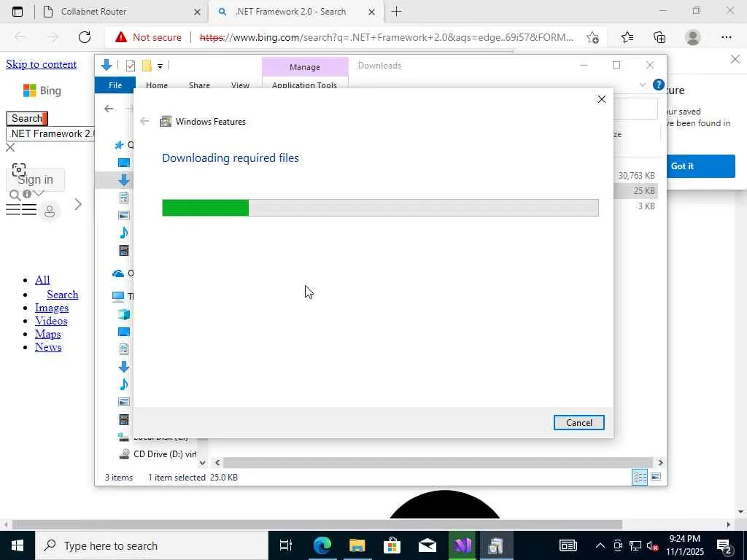Open a new browser tab
Image resolution: width=747 pixels, height=560 pixels.
[396, 12]
